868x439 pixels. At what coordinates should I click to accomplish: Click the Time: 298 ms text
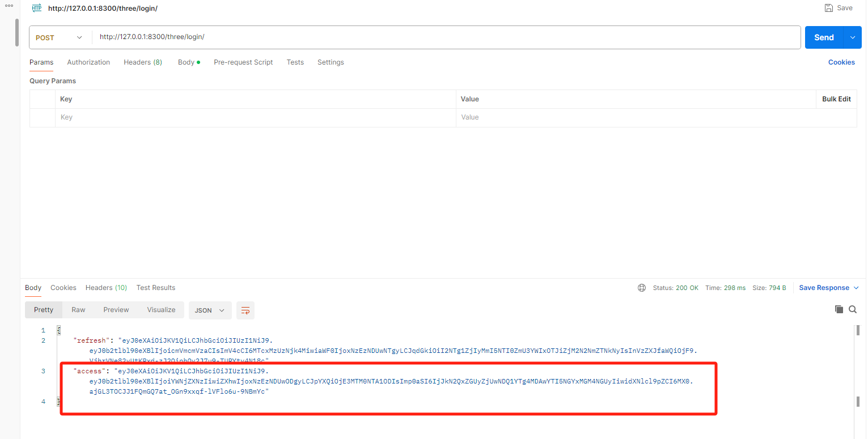point(725,288)
